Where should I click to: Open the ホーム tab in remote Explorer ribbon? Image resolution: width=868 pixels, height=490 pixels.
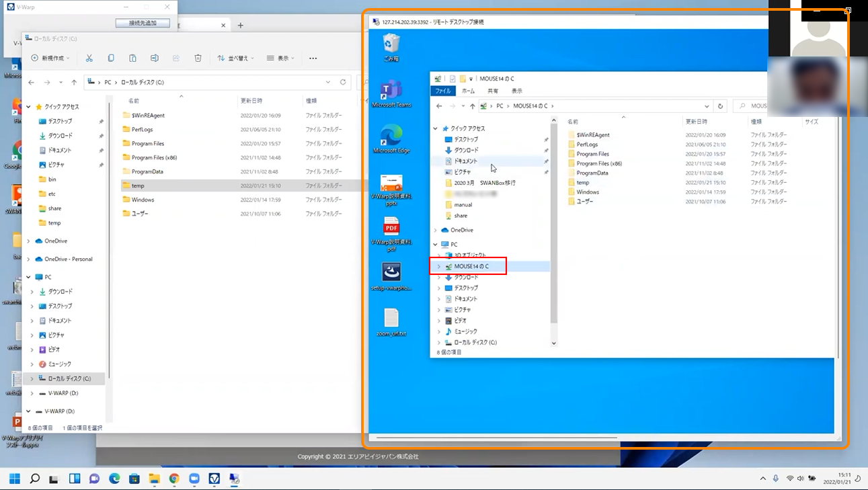click(469, 91)
